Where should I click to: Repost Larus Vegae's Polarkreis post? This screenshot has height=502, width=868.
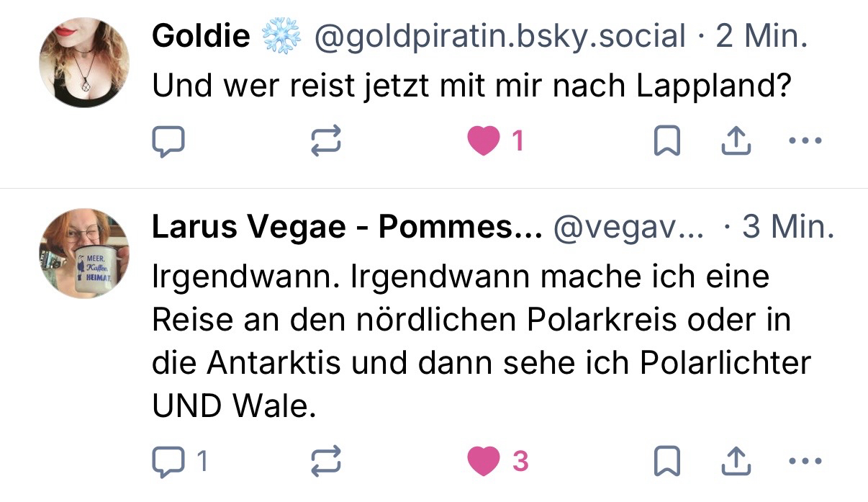(325, 461)
